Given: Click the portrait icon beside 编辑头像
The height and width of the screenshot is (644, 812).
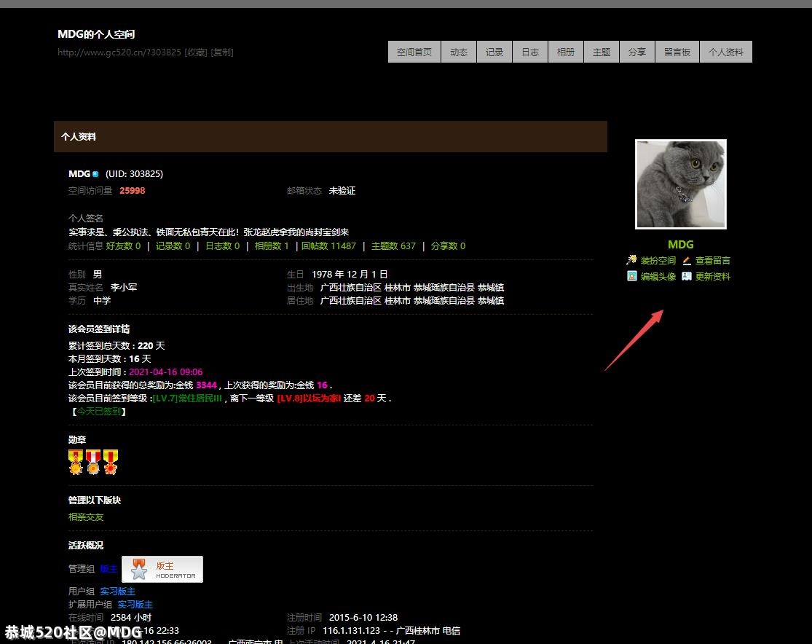Looking at the screenshot, I should pos(631,276).
